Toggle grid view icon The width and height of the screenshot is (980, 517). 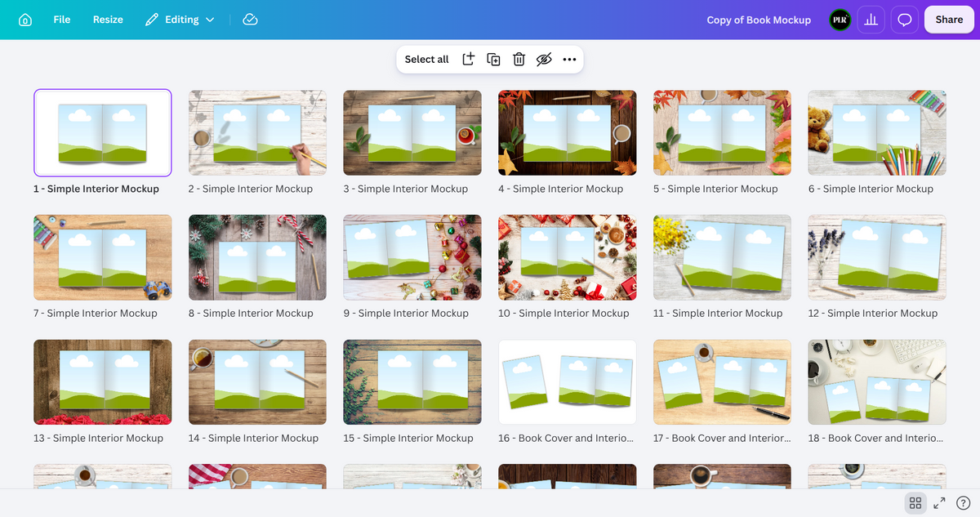click(x=915, y=503)
